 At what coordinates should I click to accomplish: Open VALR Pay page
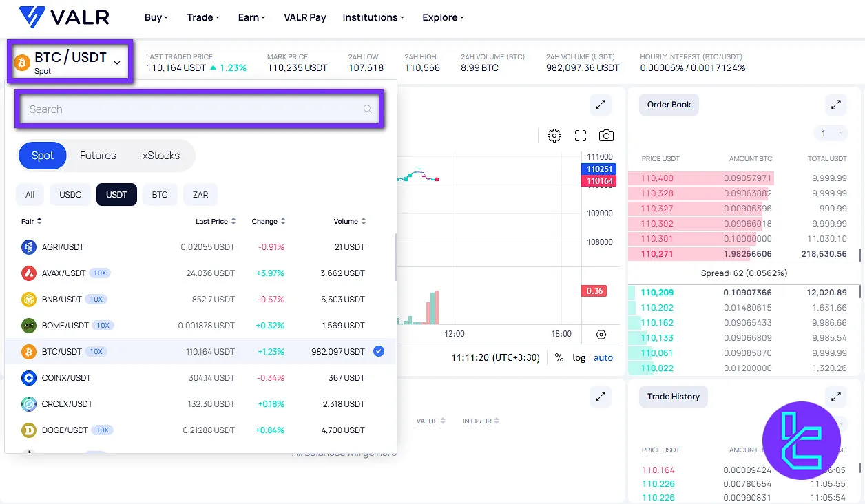click(x=304, y=17)
